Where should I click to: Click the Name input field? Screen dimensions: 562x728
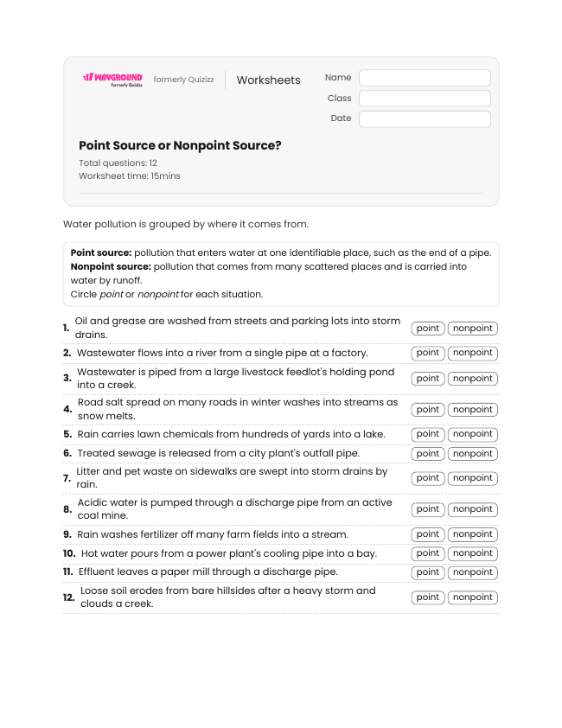click(425, 78)
